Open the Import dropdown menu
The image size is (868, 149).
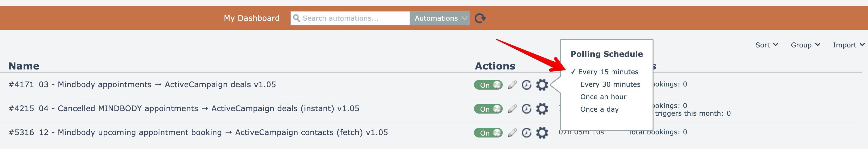pyautogui.click(x=848, y=45)
